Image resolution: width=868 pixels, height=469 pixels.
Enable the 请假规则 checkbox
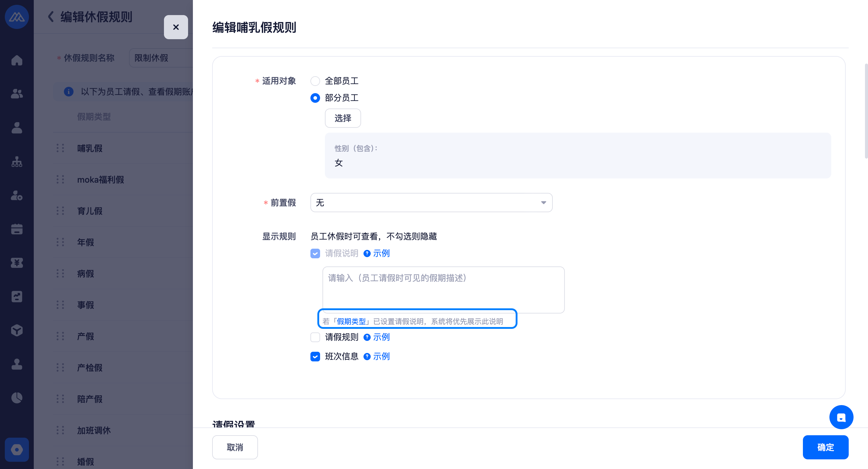coord(315,337)
